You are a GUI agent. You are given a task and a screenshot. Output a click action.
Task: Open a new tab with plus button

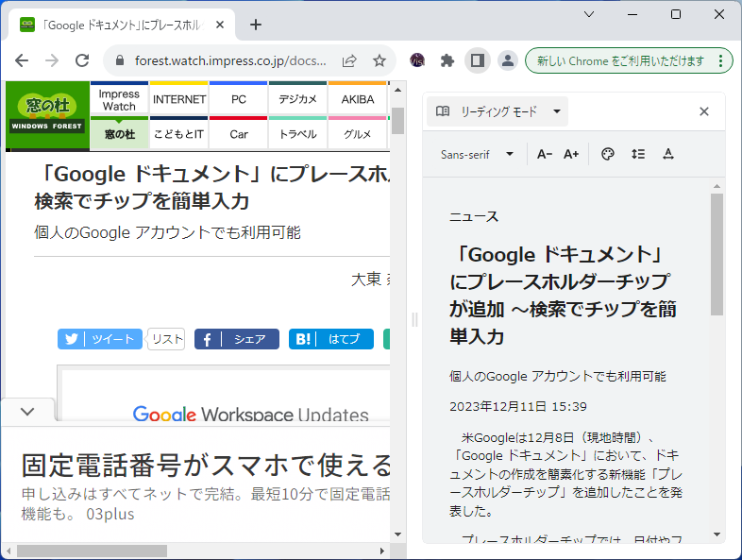point(256,25)
